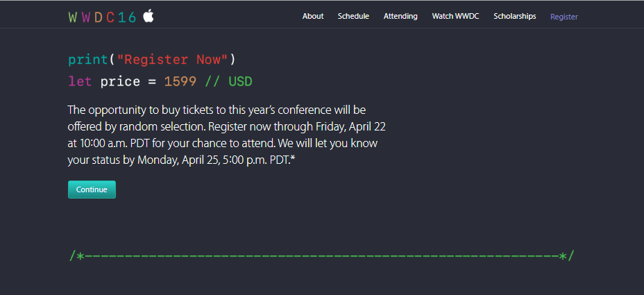Open the About page
Viewport: 644px width, 295px height.
(313, 16)
